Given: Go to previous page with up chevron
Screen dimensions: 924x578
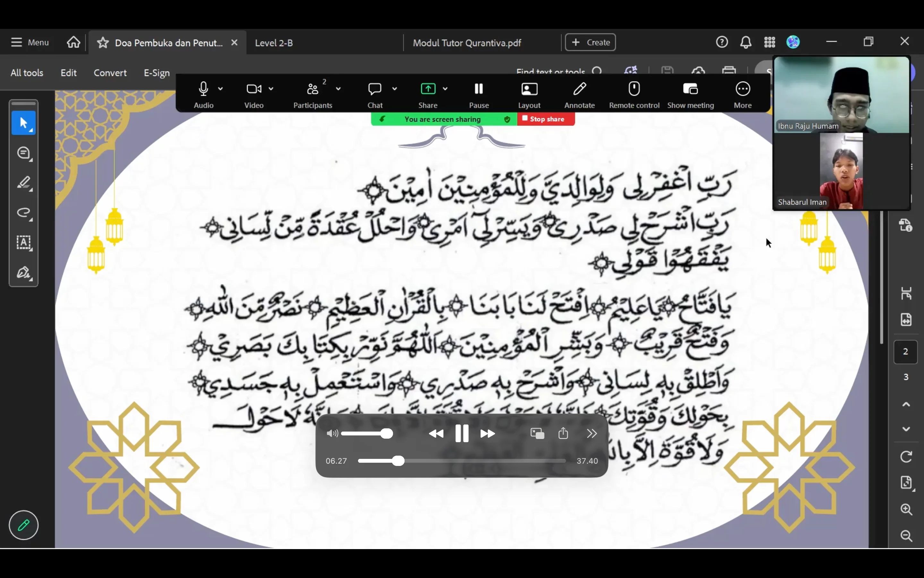Looking at the screenshot, I should pyautogui.click(x=906, y=404).
